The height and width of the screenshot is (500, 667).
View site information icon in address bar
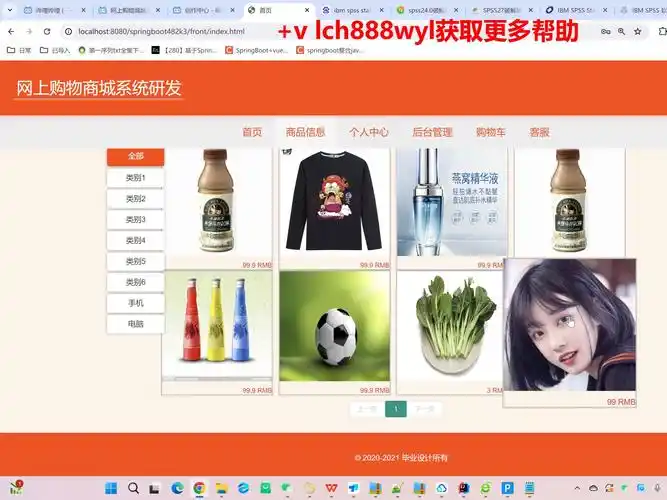(68, 31)
